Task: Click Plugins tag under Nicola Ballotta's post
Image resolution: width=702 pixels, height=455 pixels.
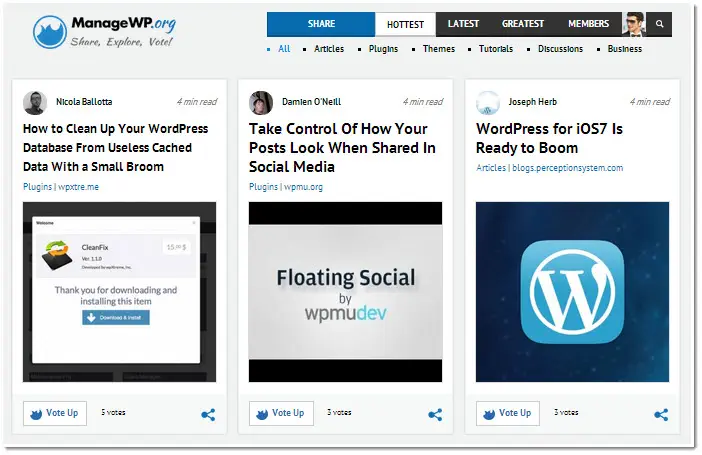Action: coord(38,187)
